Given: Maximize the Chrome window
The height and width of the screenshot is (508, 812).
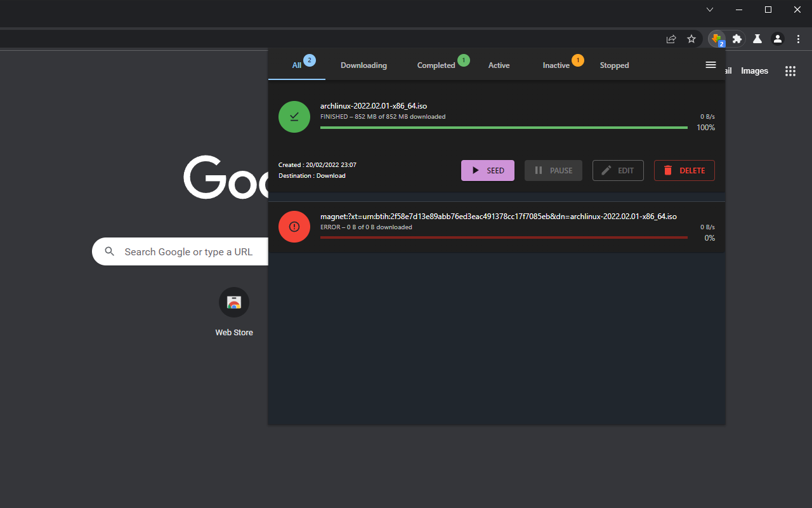Looking at the screenshot, I should pyautogui.click(x=768, y=10).
